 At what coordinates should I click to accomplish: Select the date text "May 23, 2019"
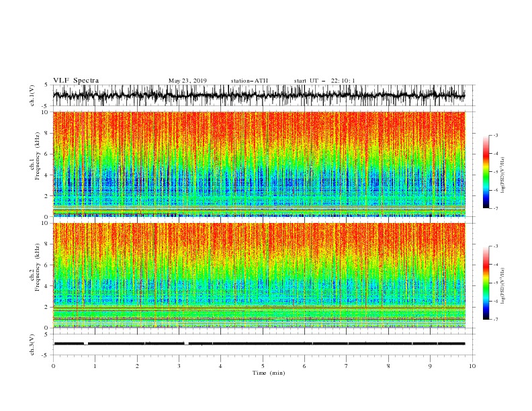pyautogui.click(x=187, y=81)
